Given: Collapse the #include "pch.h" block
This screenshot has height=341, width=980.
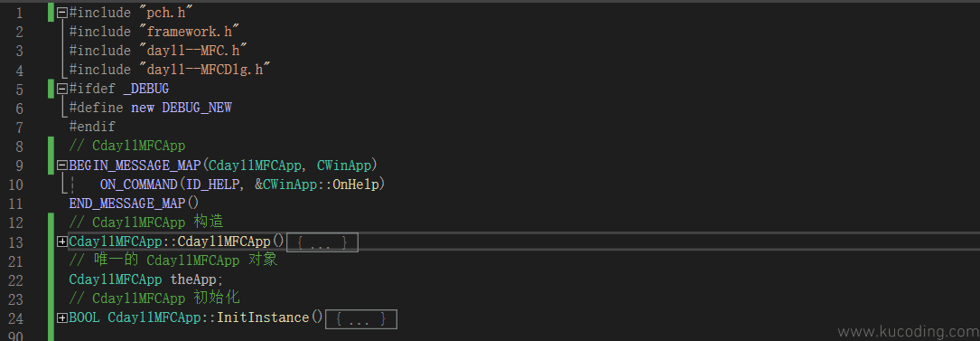Looking at the screenshot, I should (62, 13).
